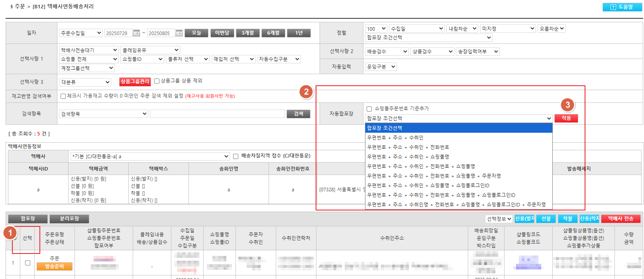The height and width of the screenshot is (279, 644).
Task: Click the 오늘 date range button
Action: tap(196, 33)
